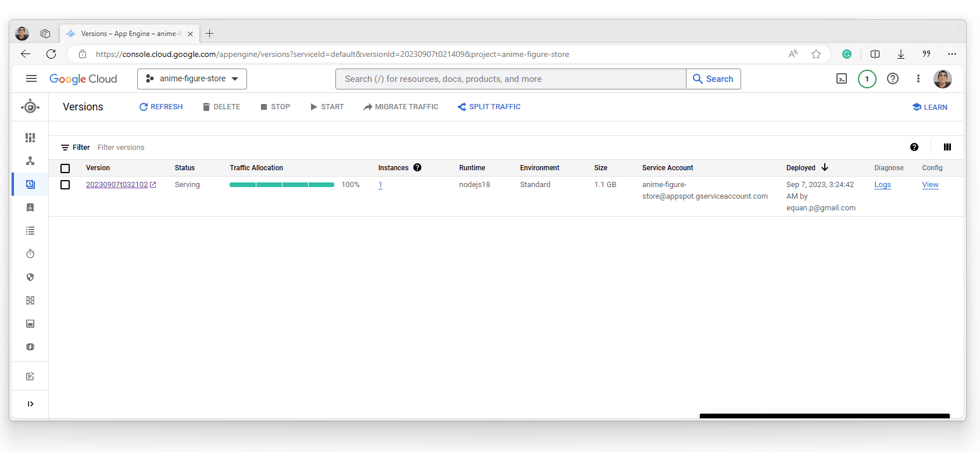The width and height of the screenshot is (980, 452).
Task: Open the Google account avatar
Action: 943,79
